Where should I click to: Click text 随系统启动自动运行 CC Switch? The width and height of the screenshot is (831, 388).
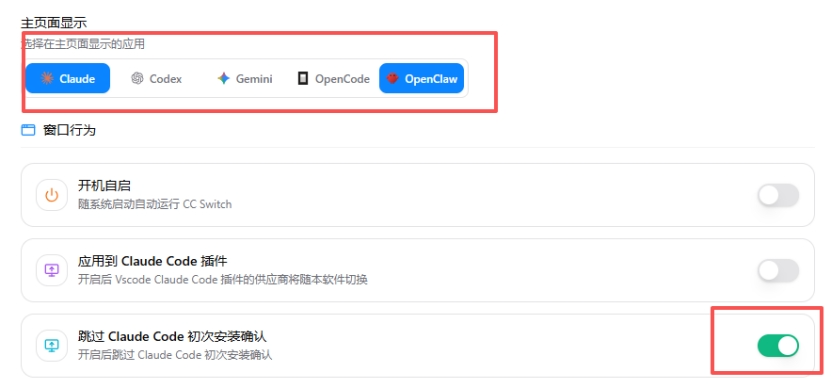click(155, 204)
